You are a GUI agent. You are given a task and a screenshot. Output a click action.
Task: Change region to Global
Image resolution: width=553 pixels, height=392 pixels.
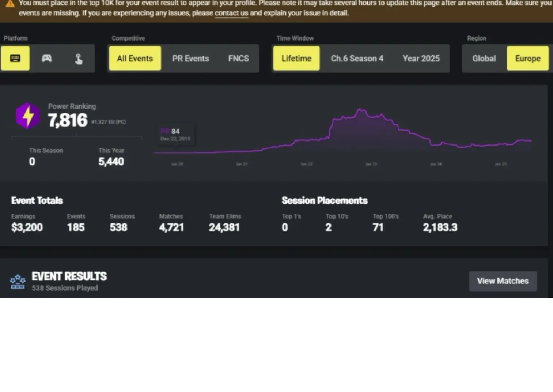click(484, 59)
